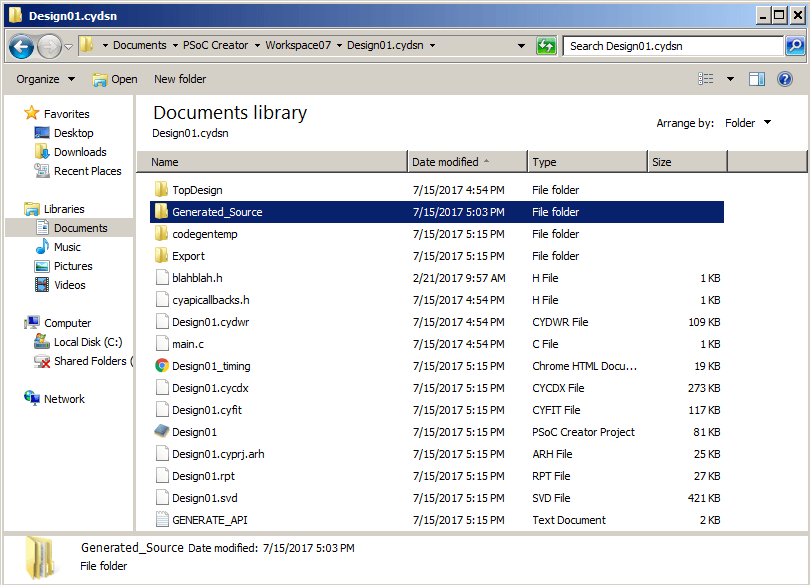Image resolution: width=810 pixels, height=585 pixels.
Task: Click the Computer icon in sidebar
Action: (x=32, y=322)
